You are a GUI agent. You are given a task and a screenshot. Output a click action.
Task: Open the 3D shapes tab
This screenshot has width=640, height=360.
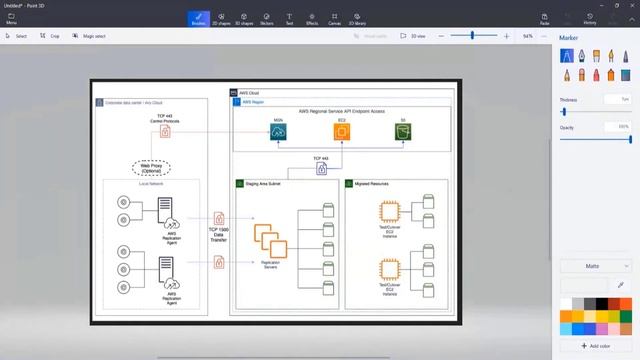(244, 19)
